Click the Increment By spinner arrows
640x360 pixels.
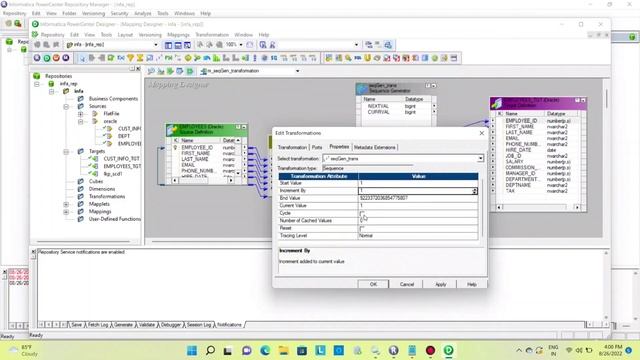tap(474, 191)
